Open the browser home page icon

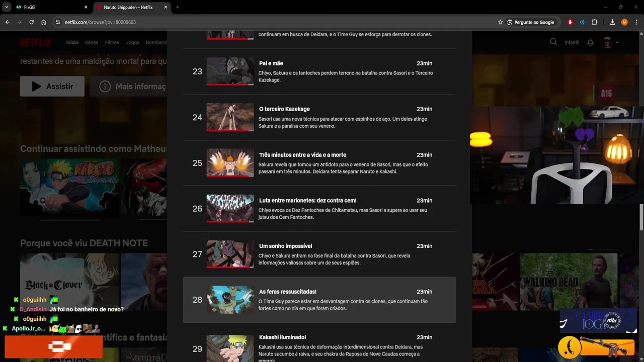(44, 22)
